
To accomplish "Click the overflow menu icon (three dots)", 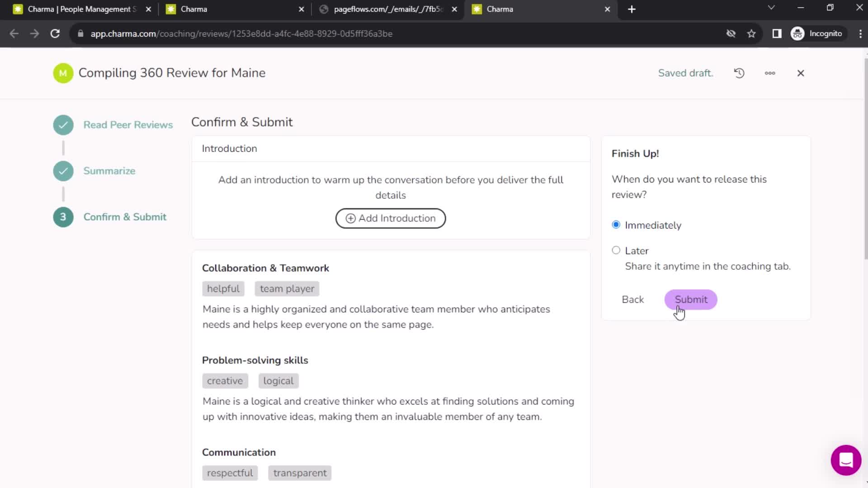I will pyautogui.click(x=770, y=73).
